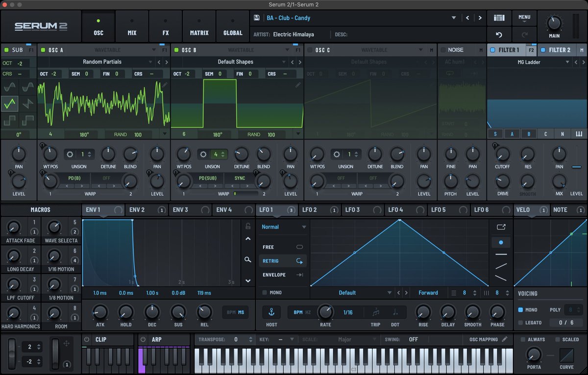Set LFO trigger mode to ENVELOPE
The height and width of the screenshot is (375, 588).
coord(283,275)
